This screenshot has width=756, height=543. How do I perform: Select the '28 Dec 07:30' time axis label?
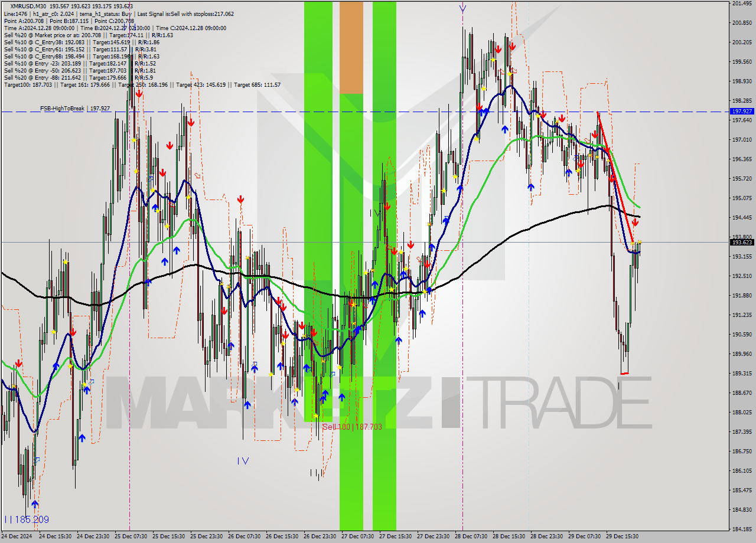[471, 537]
